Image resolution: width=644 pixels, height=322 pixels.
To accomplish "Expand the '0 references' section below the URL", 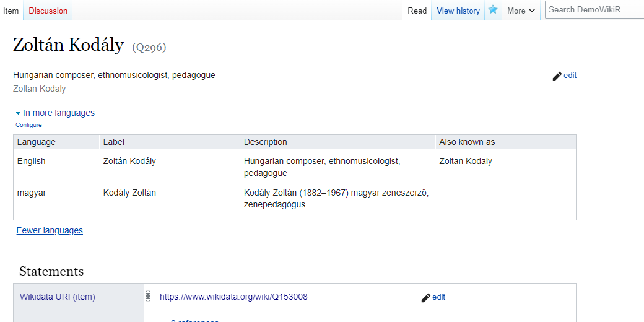I will point(194,320).
